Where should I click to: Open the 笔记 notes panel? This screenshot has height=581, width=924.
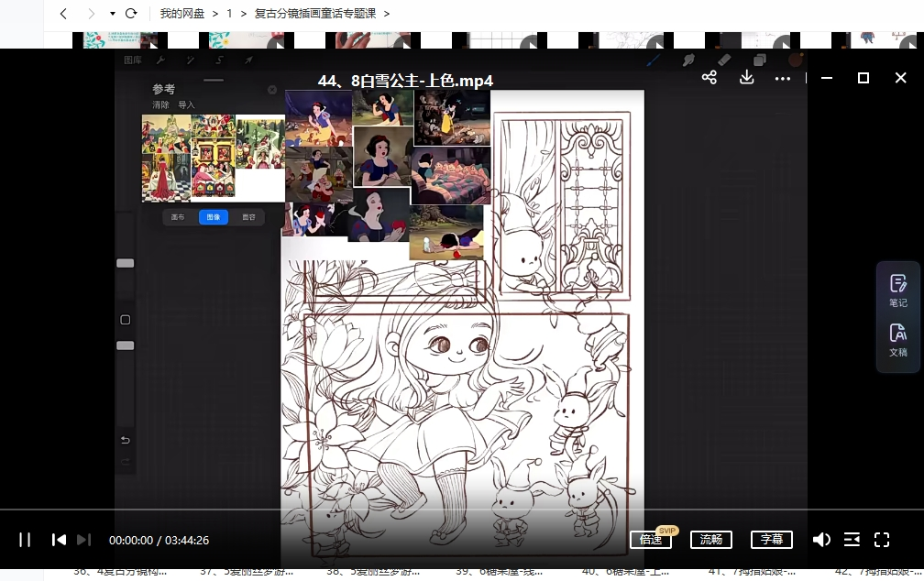pos(897,291)
